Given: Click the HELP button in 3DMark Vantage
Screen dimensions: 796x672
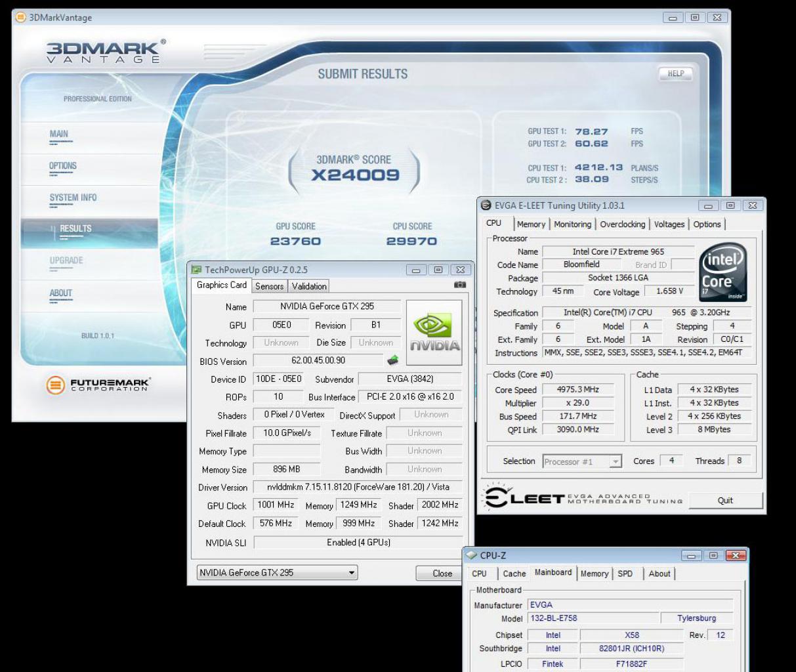Looking at the screenshot, I should 675,73.
